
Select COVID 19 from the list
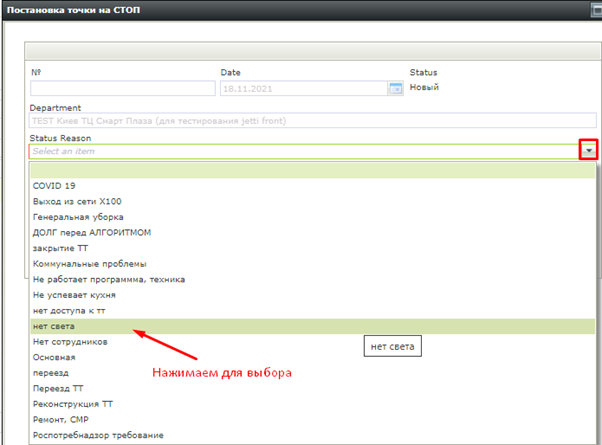click(x=313, y=186)
